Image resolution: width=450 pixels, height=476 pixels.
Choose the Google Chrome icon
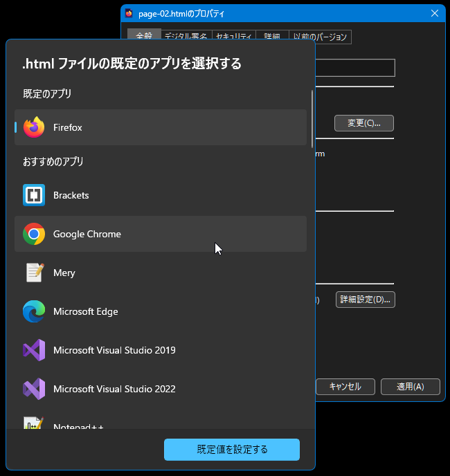coord(34,234)
